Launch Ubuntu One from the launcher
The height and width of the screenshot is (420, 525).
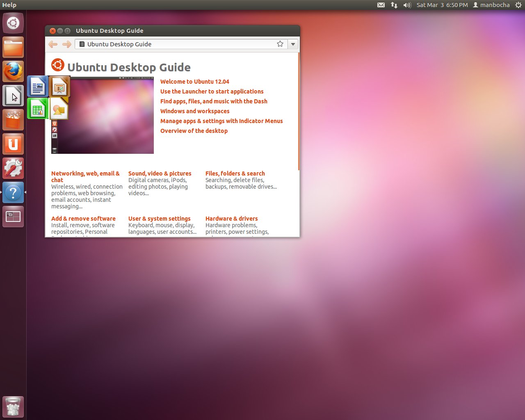click(13, 144)
